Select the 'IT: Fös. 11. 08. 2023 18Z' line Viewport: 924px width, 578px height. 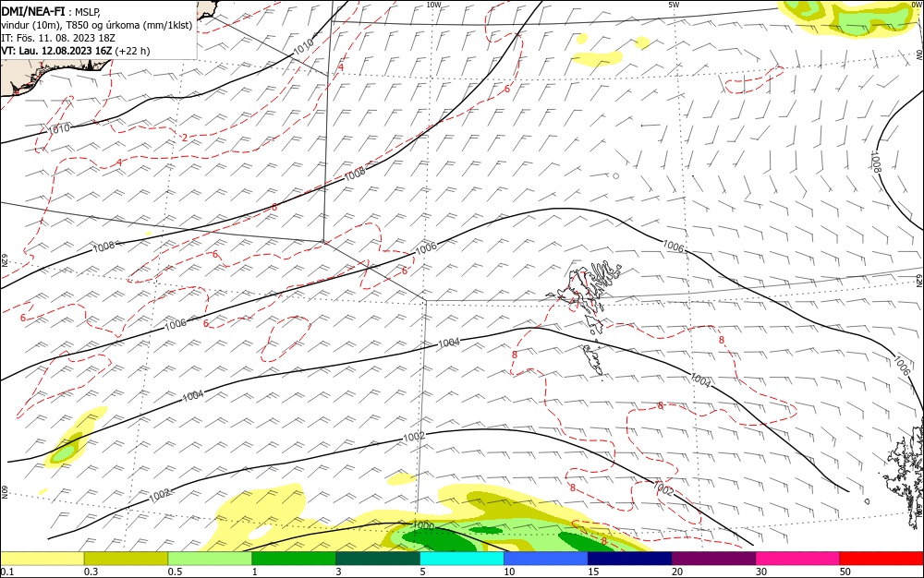(57, 38)
